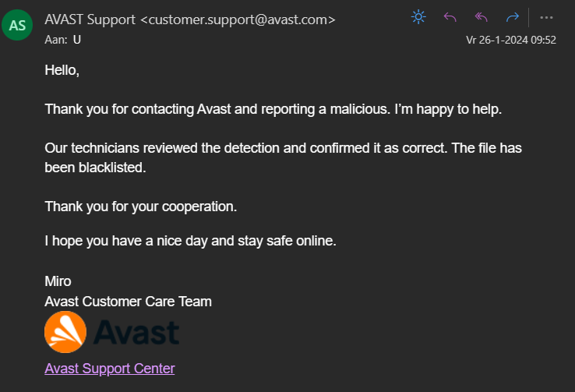Click the orange Avast logo icon
The image size is (575, 392).
click(65, 332)
